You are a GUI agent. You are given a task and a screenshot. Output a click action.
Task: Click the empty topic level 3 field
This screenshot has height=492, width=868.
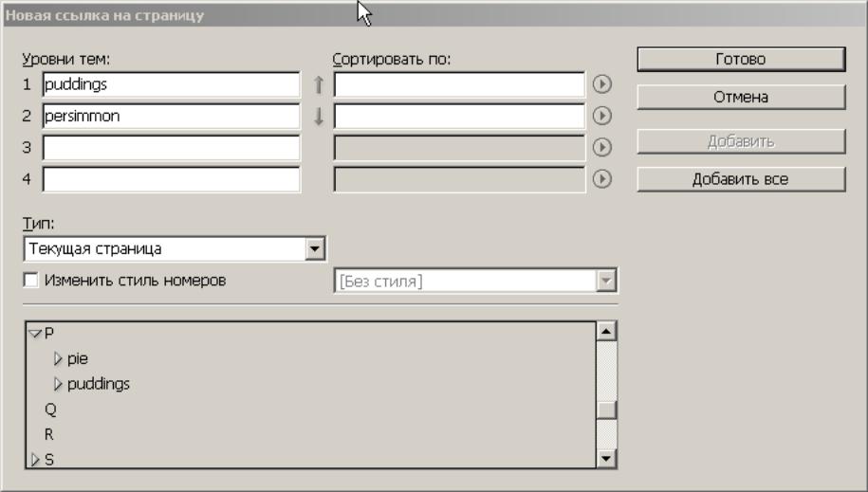pos(171,148)
